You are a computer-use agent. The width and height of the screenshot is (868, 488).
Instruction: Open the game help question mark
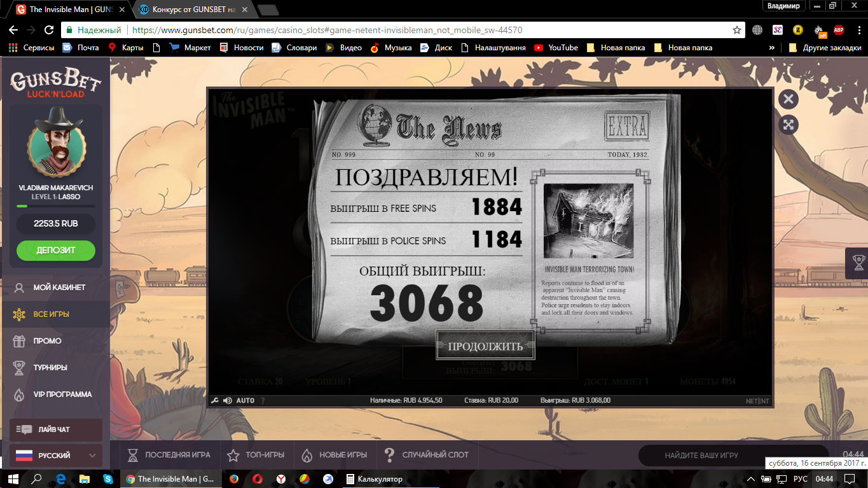coord(263,400)
